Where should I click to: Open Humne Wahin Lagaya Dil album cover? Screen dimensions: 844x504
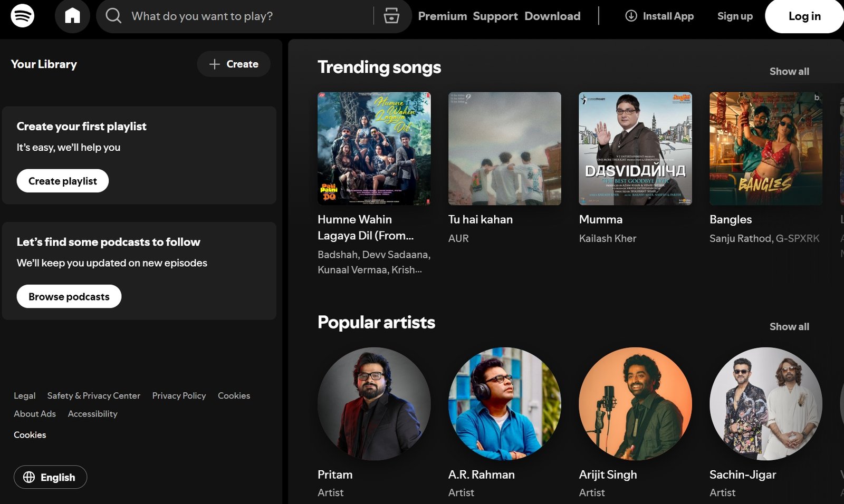click(x=374, y=149)
